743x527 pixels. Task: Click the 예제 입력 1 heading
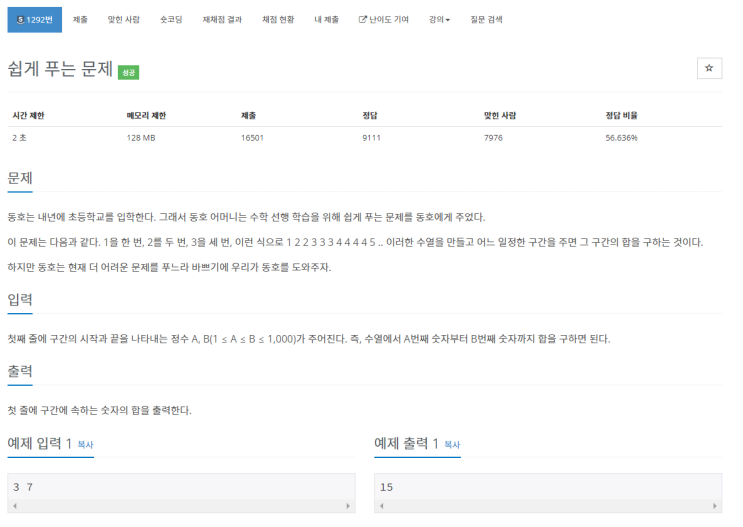(40, 444)
